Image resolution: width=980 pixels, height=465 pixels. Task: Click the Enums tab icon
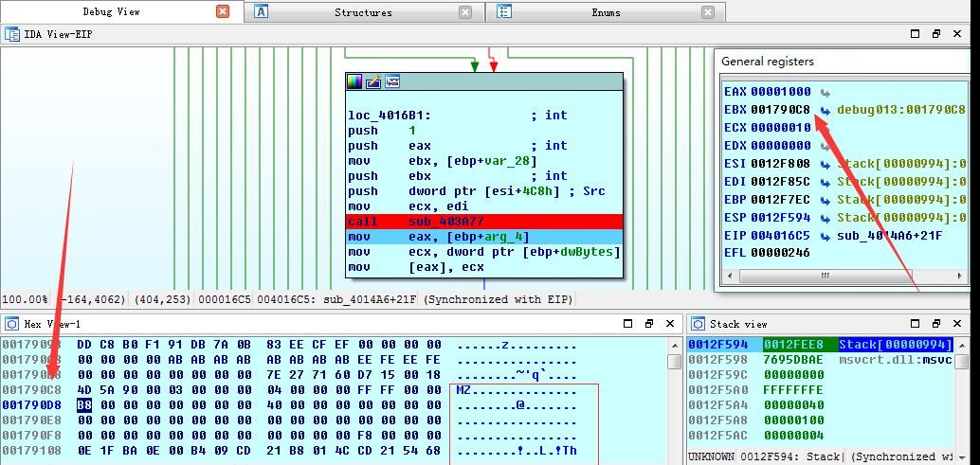tap(504, 12)
